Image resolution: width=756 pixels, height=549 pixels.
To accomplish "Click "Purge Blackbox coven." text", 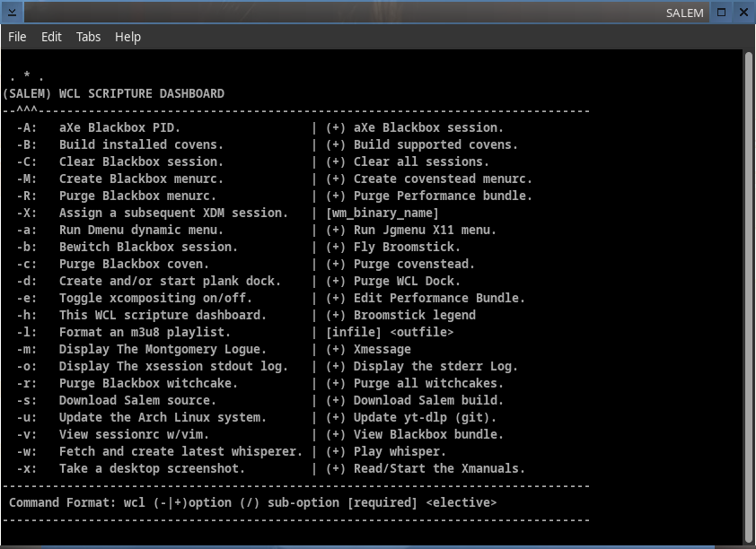I will point(134,264).
